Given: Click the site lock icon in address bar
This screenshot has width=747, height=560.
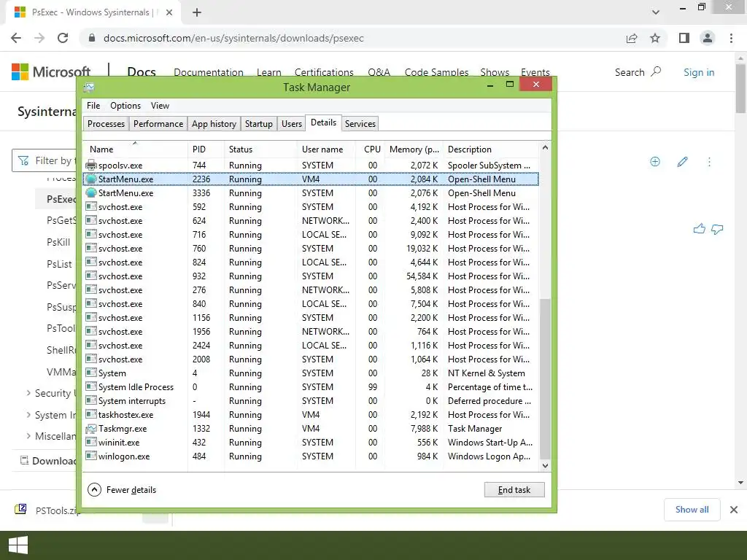Looking at the screenshot, I should pos(92,38).
